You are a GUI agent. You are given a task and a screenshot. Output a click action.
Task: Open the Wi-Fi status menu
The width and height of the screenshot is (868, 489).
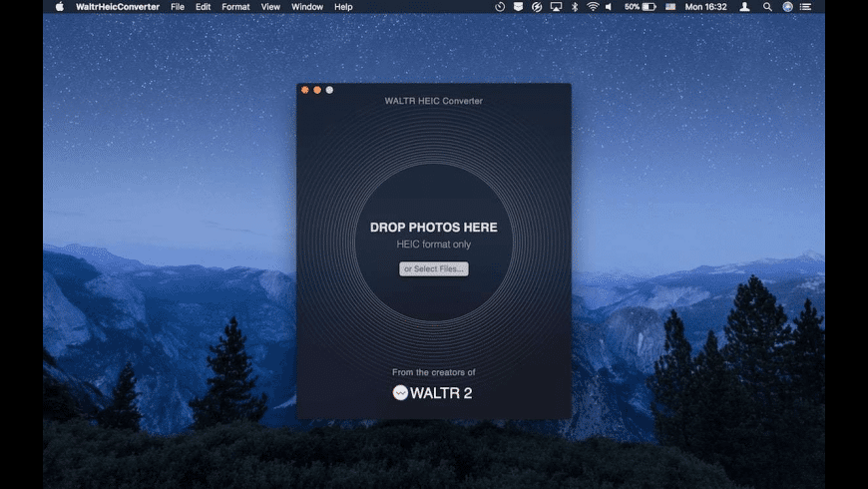pos(592,7)
